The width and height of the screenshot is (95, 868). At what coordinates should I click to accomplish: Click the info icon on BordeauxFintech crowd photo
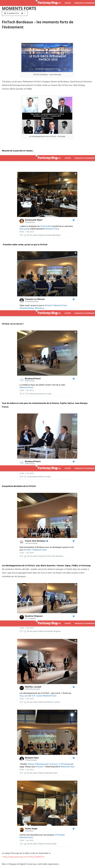(x=75, y=332)
